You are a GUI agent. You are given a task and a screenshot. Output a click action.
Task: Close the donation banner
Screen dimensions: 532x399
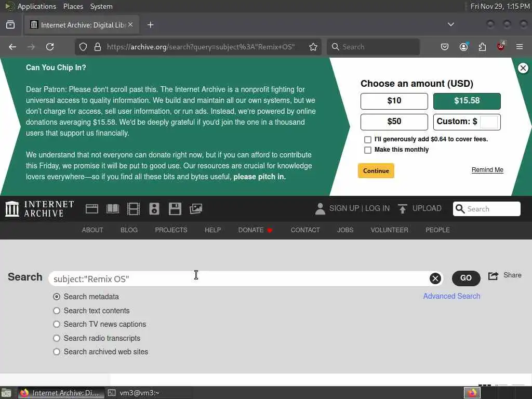pyautogui.click(x=523, y=68)
